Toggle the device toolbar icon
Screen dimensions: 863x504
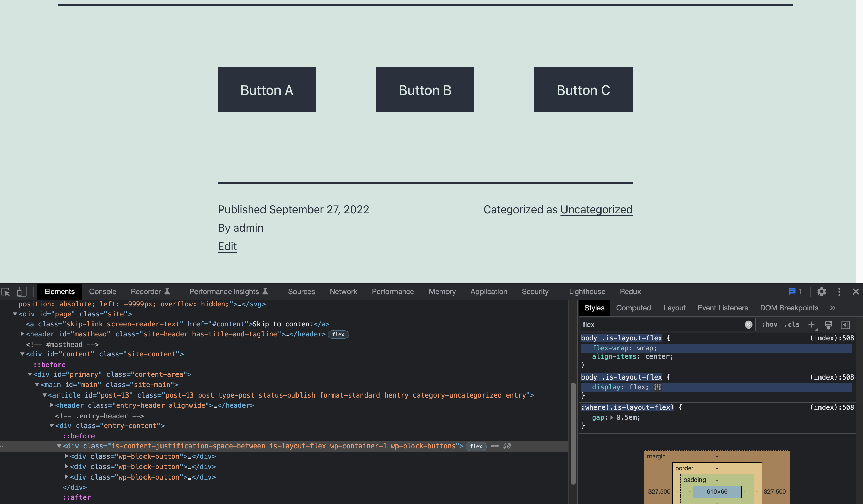point(21,292)
